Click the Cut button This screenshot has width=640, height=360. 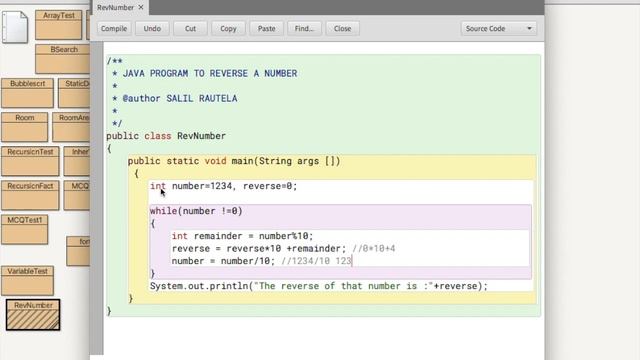click(190, 29)
